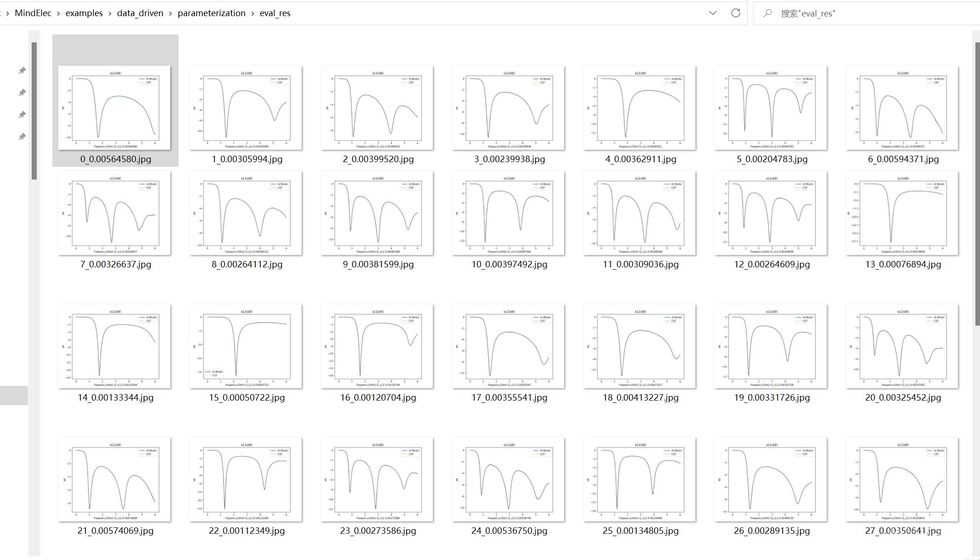Viewport: 980px width, 560px height.
Task: Open chevron after parameterization breadcrumb
Action: point(252,13)
